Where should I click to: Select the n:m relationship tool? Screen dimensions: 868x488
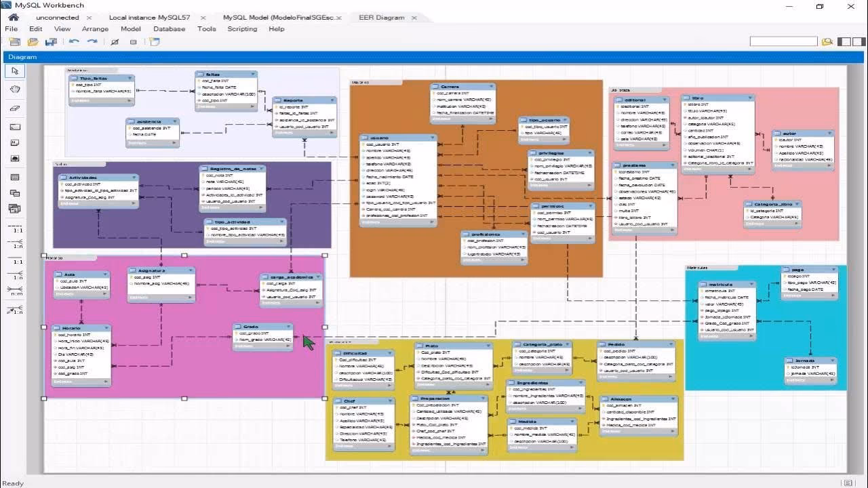(15, 290)
